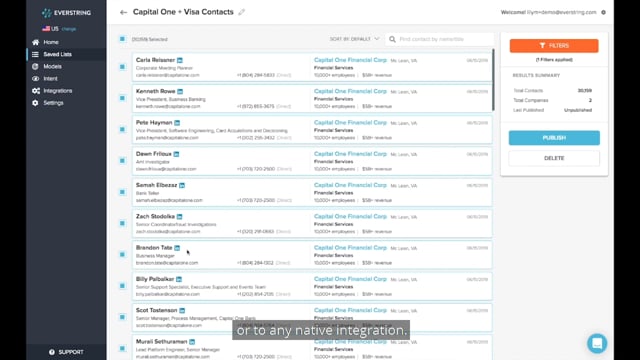This screenshot has height=360, width=640.
Task: Click the Support question mark icon
Action: click(x=52, y=352)
